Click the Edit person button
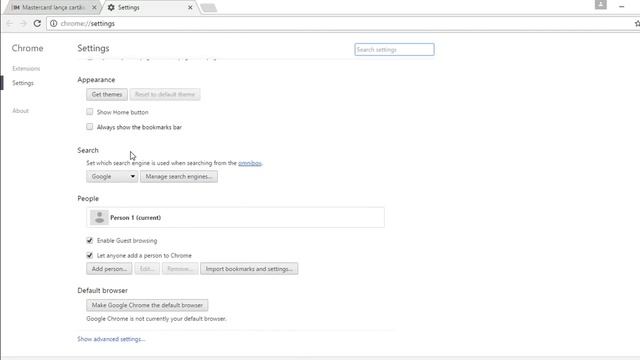Image resolution: width=640 pixels, height=360 pixels. click(147, 269)
